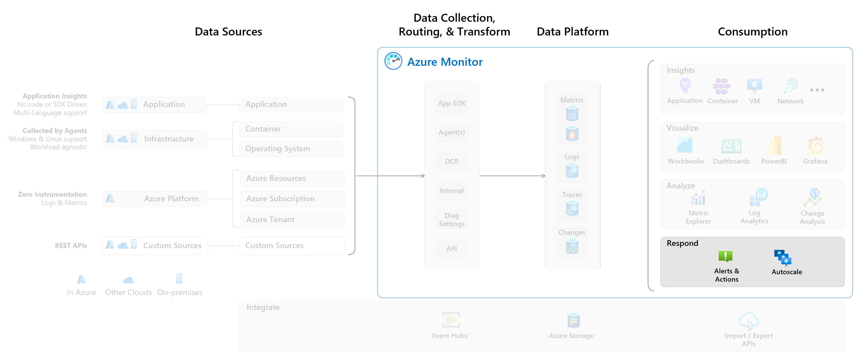Click the Insights section heading
Screen dimensions: 868x362
680,70
